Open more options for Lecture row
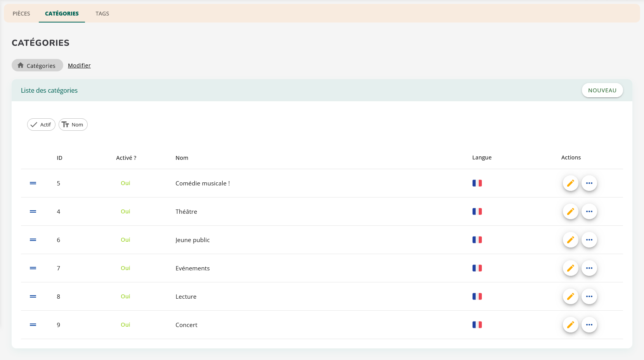This screenshot has height=360, width=644. click(x=589, y=296)
